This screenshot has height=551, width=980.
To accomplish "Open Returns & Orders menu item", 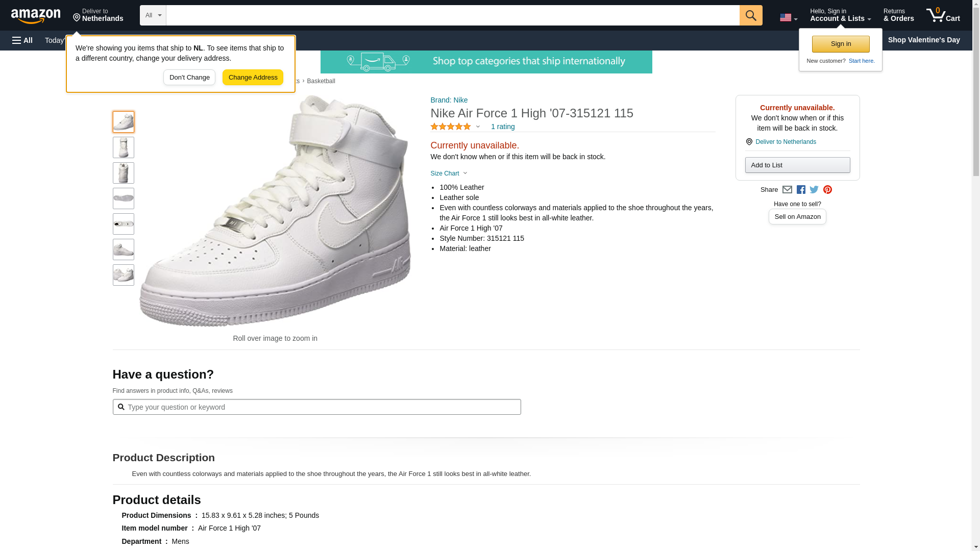I will tap(898, 15).
